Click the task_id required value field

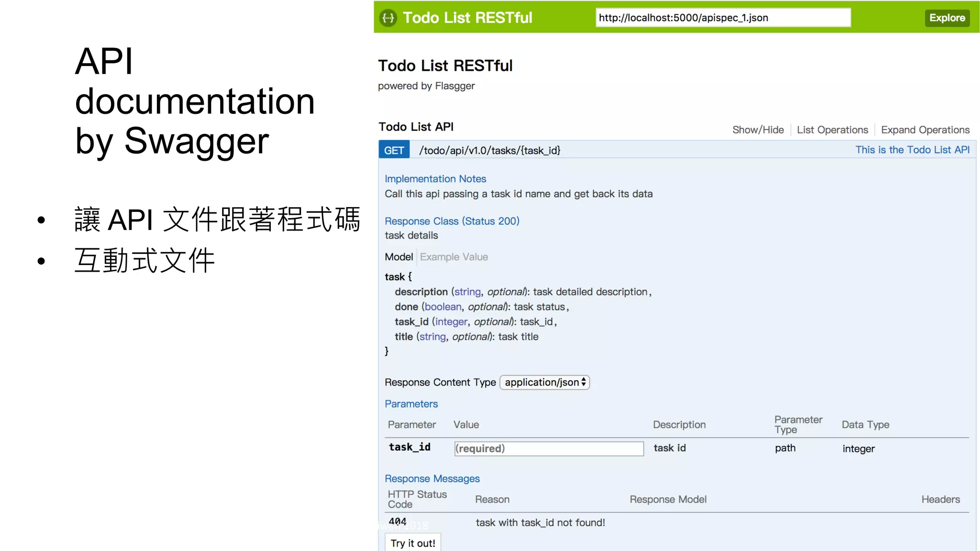pos(549,448)
